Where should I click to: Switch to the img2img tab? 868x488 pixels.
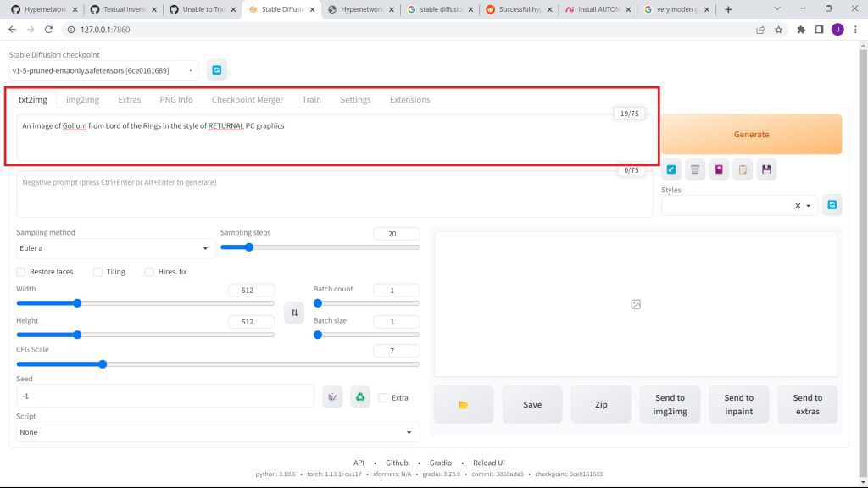pyautogui.click(x=83, y=100)
